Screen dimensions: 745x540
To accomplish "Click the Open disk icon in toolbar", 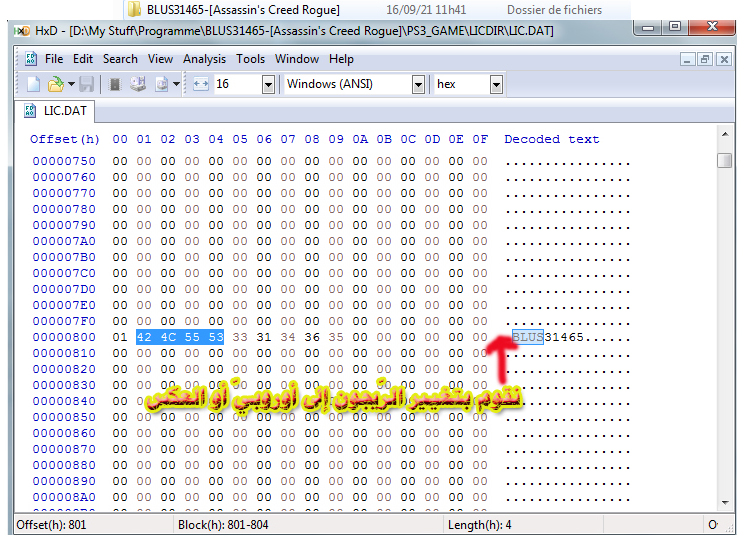I will 138,85.
